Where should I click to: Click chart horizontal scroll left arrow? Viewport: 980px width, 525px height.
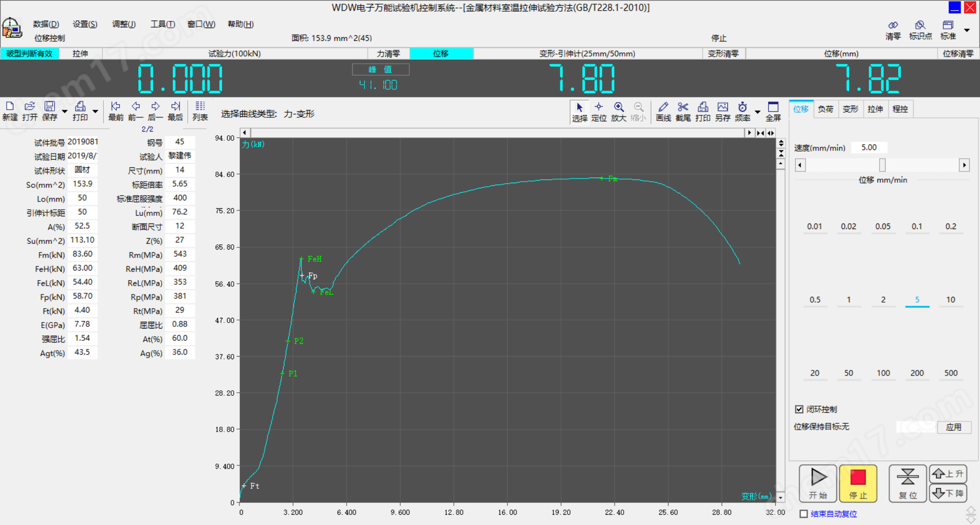click(244, 133)
